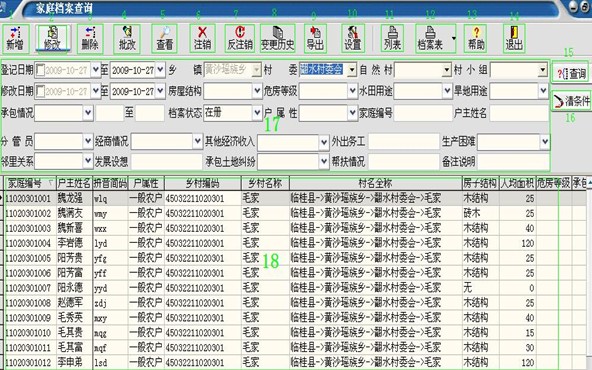This screenshot has width=592, height=370.
Task: Expand the 危房等级 dropdown
Action: coord(353,91)
